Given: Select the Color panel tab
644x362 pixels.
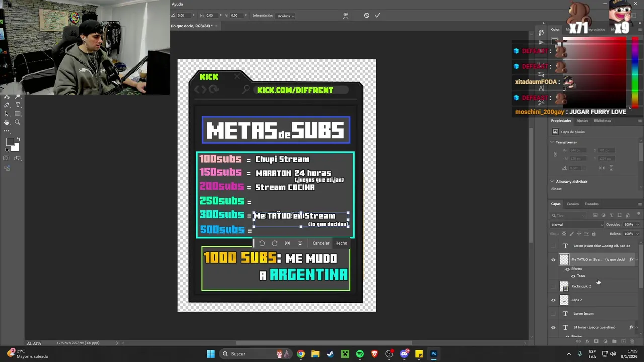Looking at the screenshot, I should coord(555,30).
